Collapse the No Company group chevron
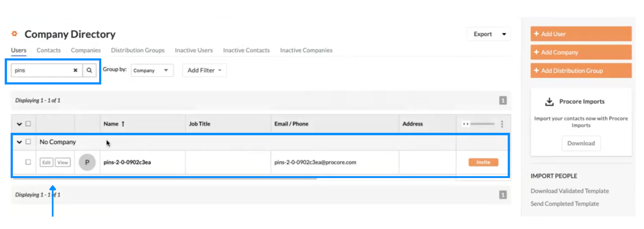 click(19, 142)
